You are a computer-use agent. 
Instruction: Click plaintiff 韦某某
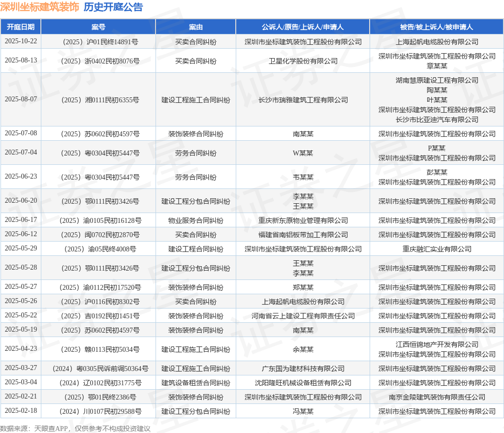point(303,177)
